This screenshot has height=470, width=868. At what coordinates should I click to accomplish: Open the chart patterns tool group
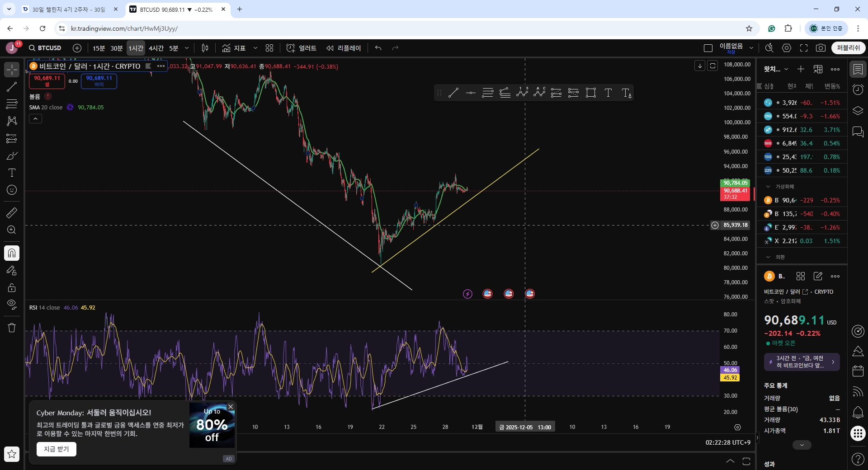[x=12, y=121]
